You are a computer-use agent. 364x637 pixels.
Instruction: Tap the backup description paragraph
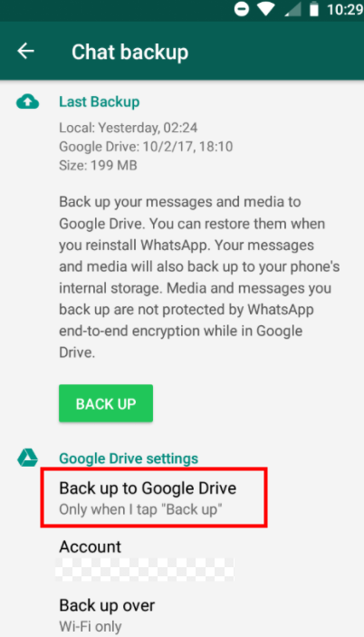[199, 277]
